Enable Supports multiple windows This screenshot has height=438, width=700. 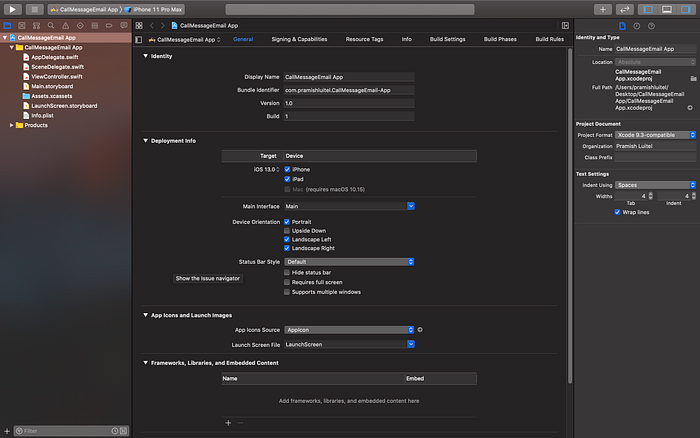coord(287,292)
